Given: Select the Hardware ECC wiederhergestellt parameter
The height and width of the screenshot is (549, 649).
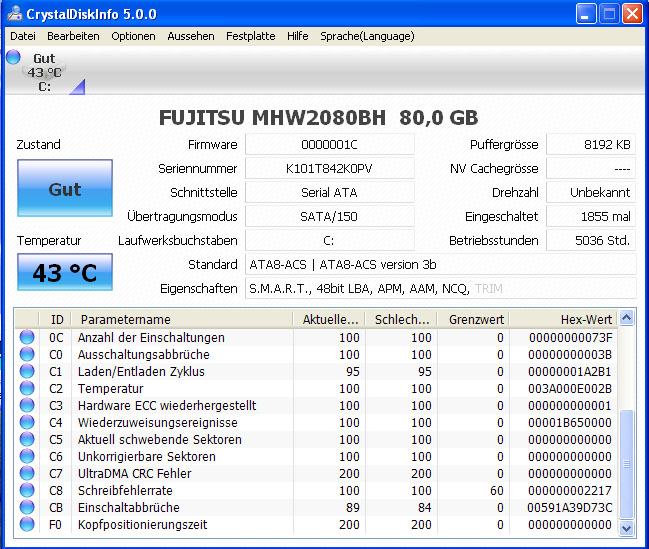Looking at the screenshot, I should point(167,405).
